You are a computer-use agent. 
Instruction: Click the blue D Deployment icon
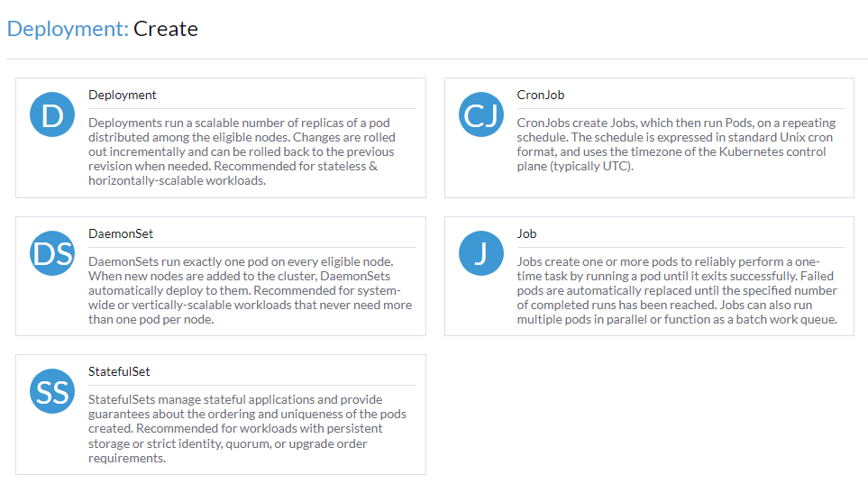[x=52, y=114]
